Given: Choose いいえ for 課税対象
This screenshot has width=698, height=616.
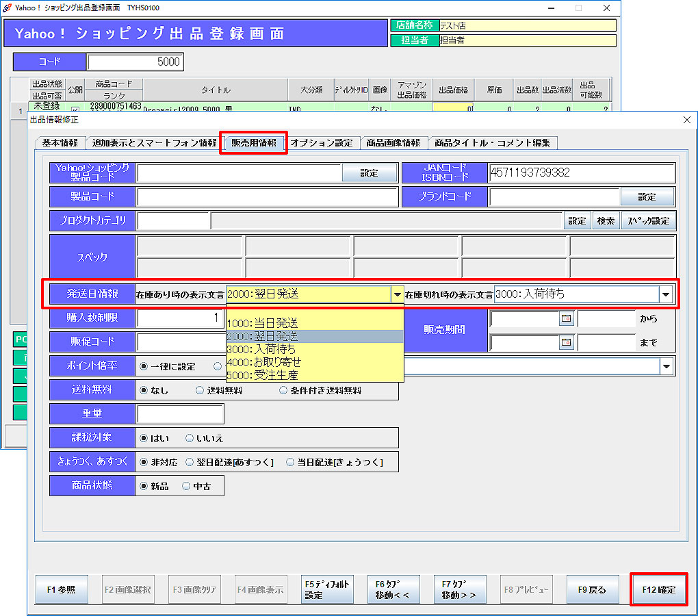Looking at the screenshot, I should [x=190, y=438].
